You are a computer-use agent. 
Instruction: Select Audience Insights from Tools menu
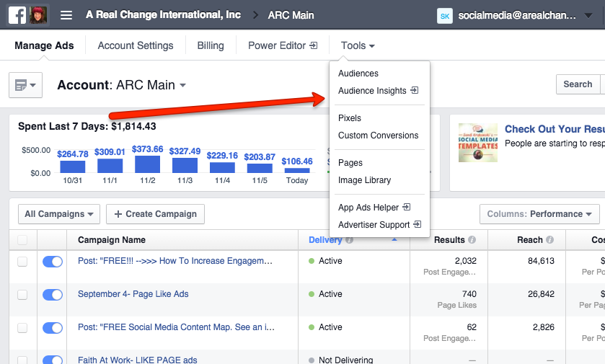click(x=372, y=91)
